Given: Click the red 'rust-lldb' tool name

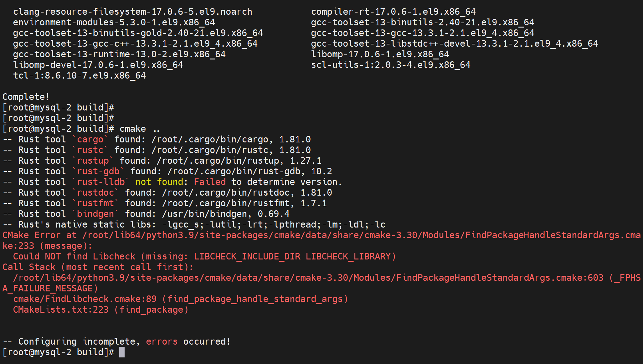Looking at the screenshot, I should tap(101, 182).
